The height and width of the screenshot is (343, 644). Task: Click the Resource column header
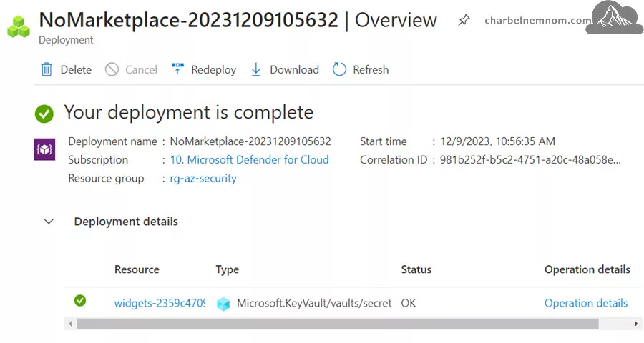[137, 269]
